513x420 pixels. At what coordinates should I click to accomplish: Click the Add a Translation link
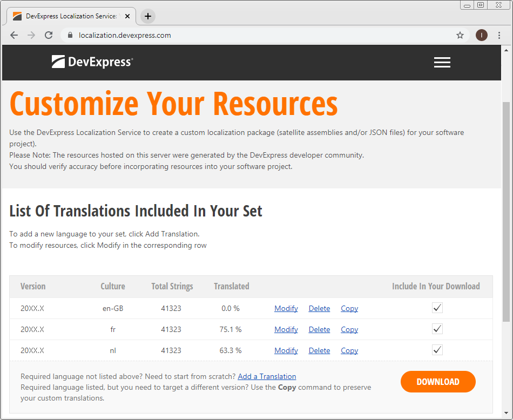click(x=267, y=376)
